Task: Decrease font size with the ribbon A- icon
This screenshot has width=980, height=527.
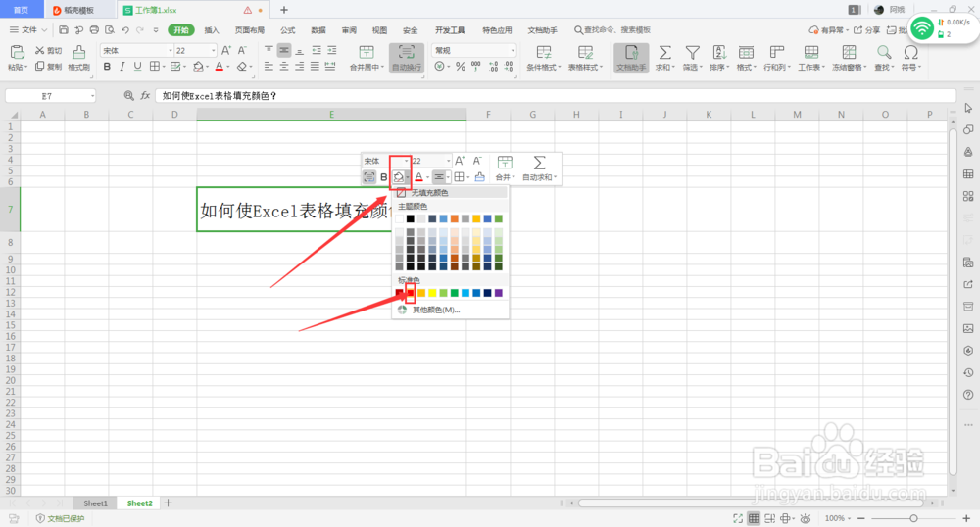Action: 242,51
